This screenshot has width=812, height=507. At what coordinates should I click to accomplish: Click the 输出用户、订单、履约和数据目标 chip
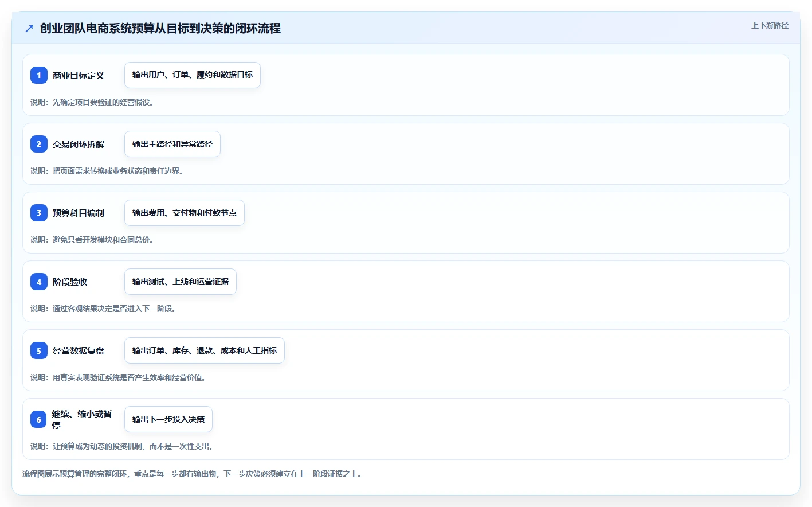(193, 75)
